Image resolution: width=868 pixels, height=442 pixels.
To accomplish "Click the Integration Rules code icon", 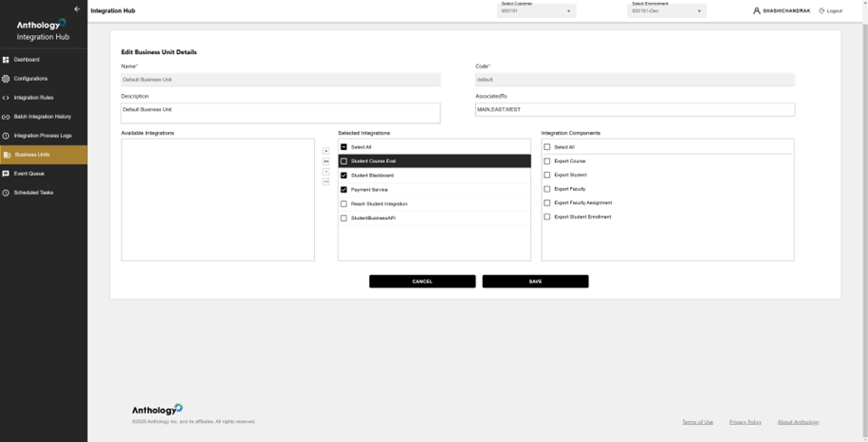I will [x=6, y=98].
